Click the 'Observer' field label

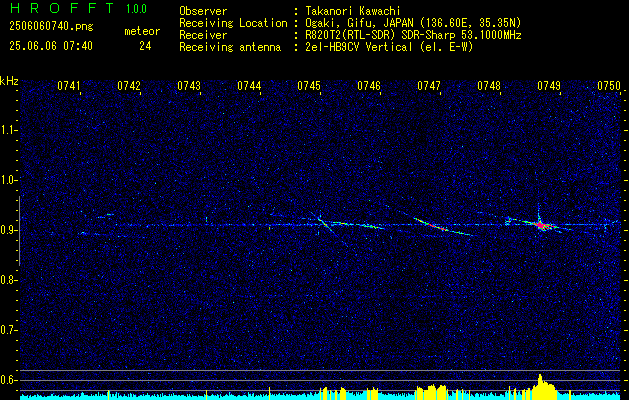[203, 11]
